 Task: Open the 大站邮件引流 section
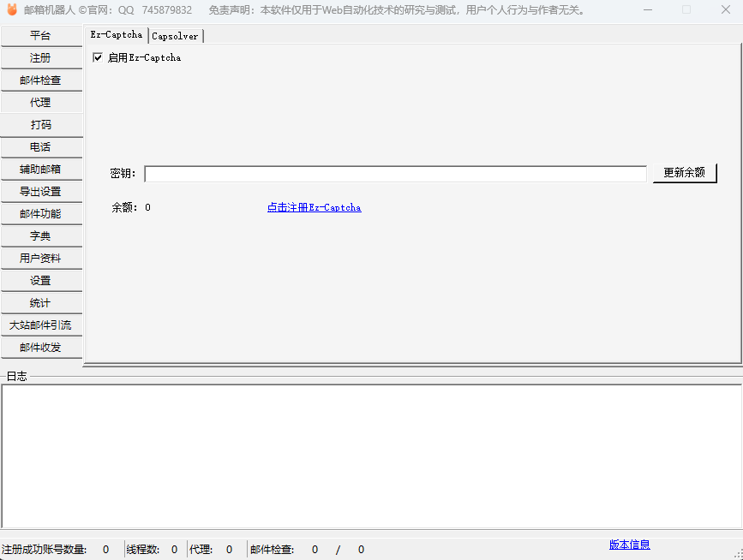pos(41,325)
